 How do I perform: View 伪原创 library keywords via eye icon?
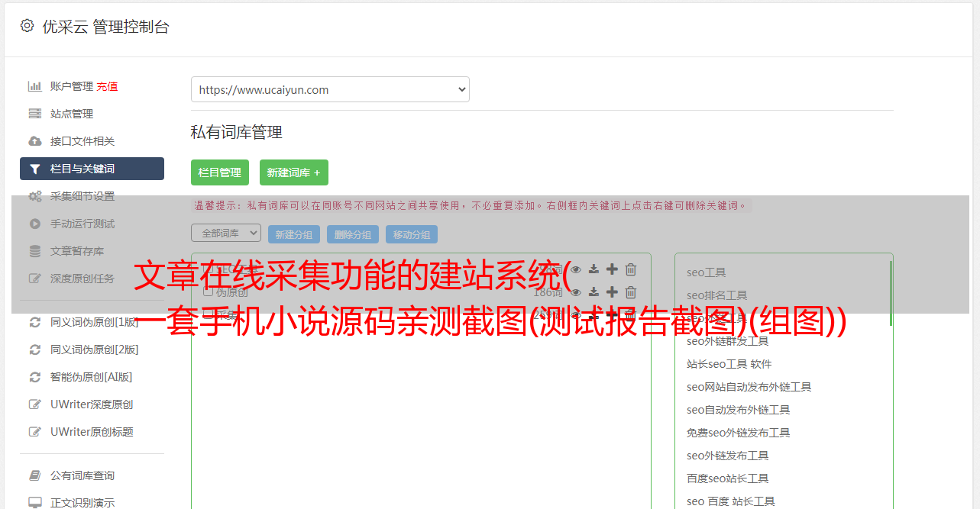click(575, 292)
